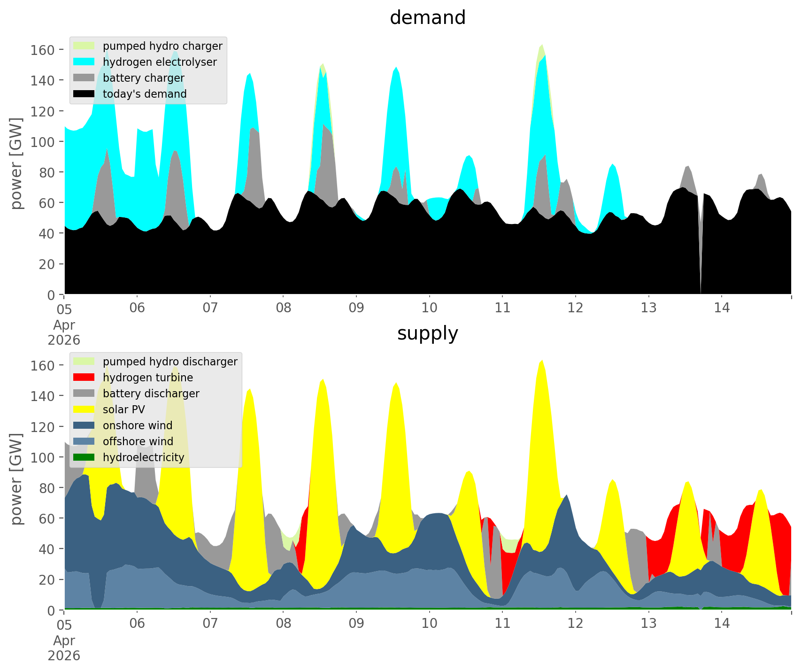The width and height of the screenshot is (801, 672).
Task: Click the 05 Apr 2026 label under demand chart
Action: [x=64, y=324]
